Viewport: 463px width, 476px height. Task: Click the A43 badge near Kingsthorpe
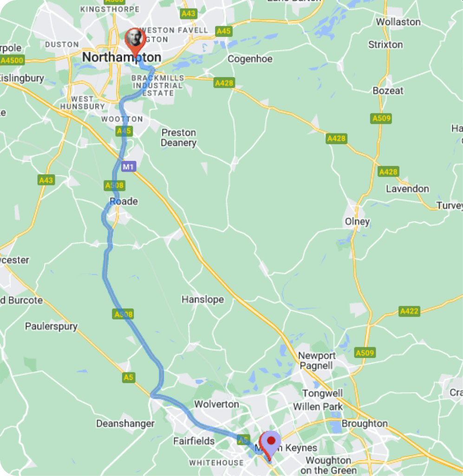188,13
